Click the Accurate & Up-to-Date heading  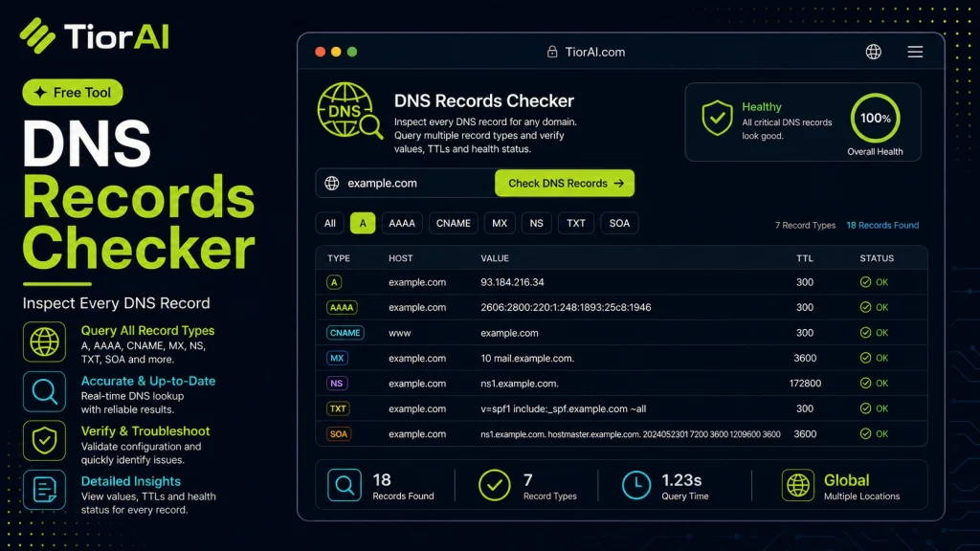(x=148, y=381)
